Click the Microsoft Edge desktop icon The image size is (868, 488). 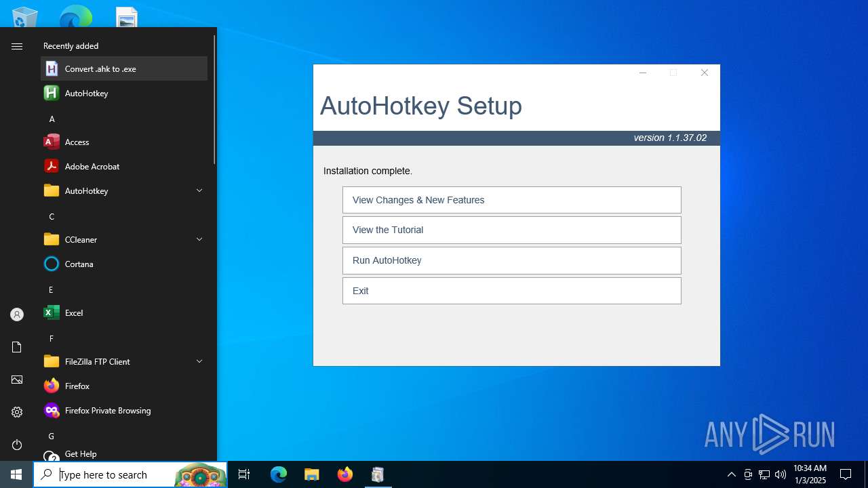coord(75,17)
